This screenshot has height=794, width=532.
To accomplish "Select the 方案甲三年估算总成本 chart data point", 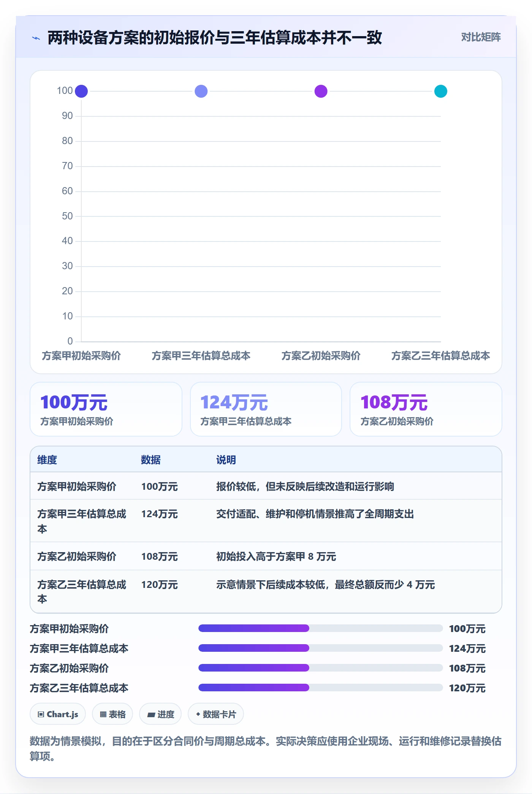I will click(x=201, y=91).
